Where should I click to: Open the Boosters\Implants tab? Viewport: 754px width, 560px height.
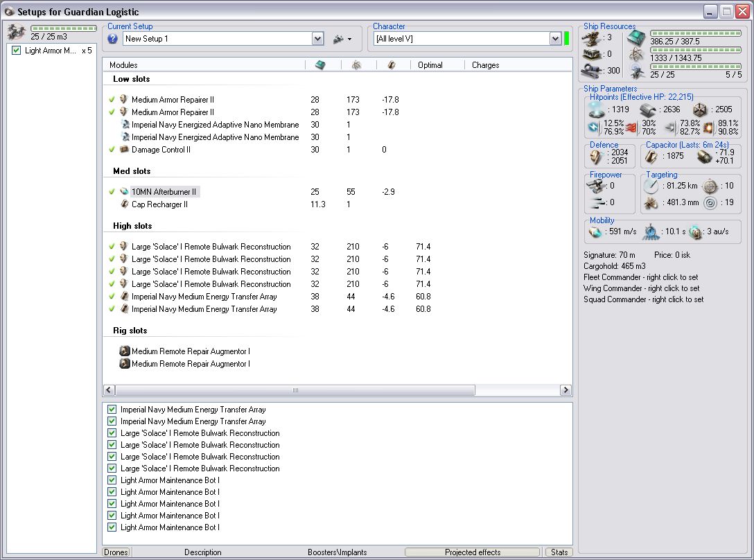tap(337, 552)
